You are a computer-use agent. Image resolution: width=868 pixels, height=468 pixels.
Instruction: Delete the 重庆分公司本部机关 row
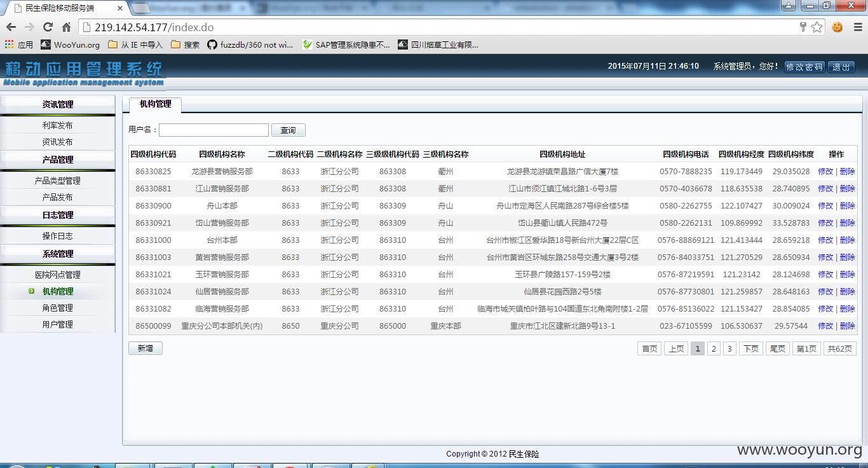[x=848, y=326]
